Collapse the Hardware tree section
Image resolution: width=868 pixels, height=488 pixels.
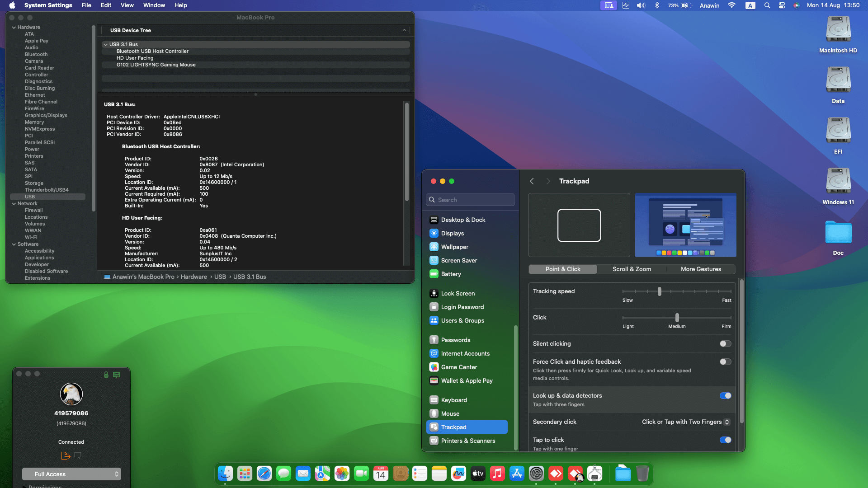click(14, 28)
